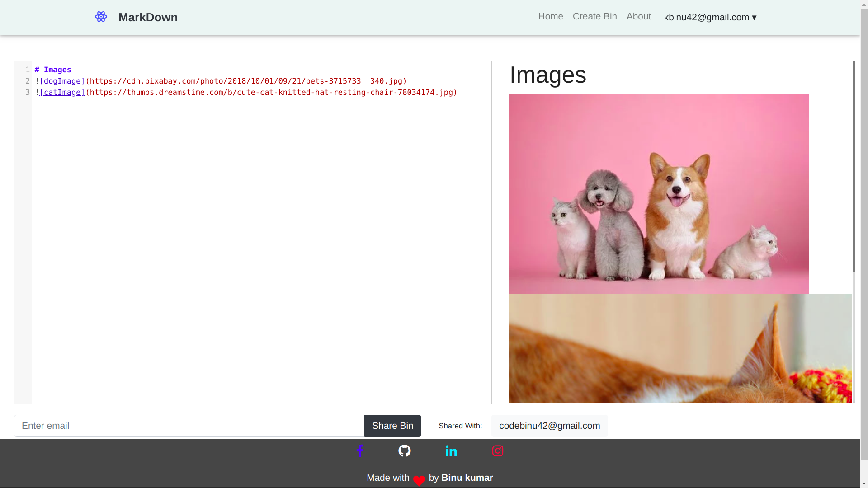Image resolution: width=868 pixels, height=488 pixels.
Task: Click the React atom logo icon
Action: coord(101,17)
